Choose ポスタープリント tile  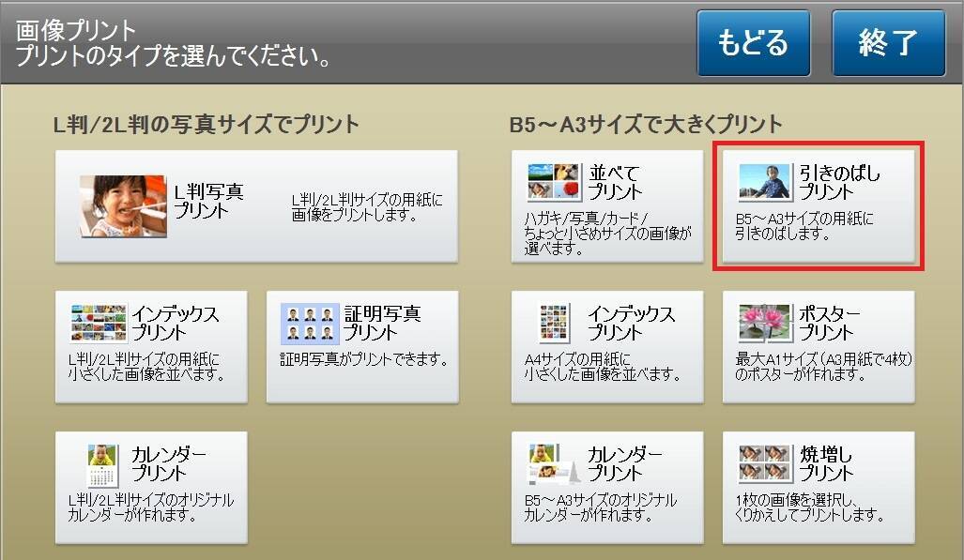819,347
